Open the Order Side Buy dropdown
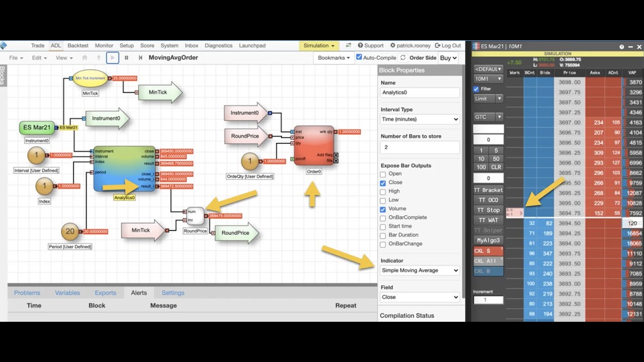 [x=448, y=58]
